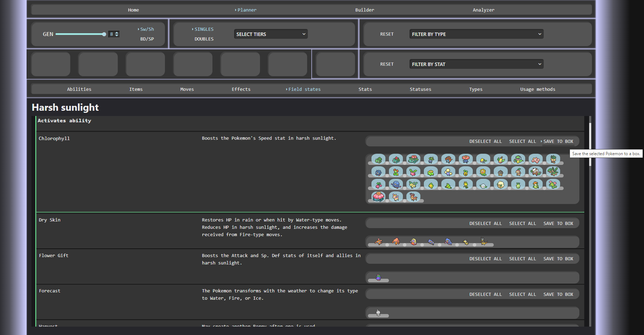Select Oddish in the Chlorophyll list
644x335 pixels.
(x=431, y=160)
